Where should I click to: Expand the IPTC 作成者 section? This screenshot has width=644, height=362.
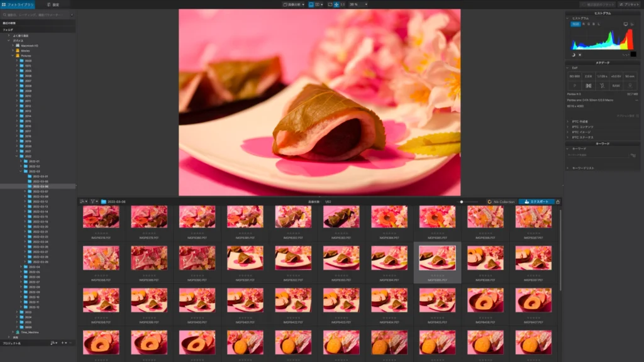click(x=580, y=121)
